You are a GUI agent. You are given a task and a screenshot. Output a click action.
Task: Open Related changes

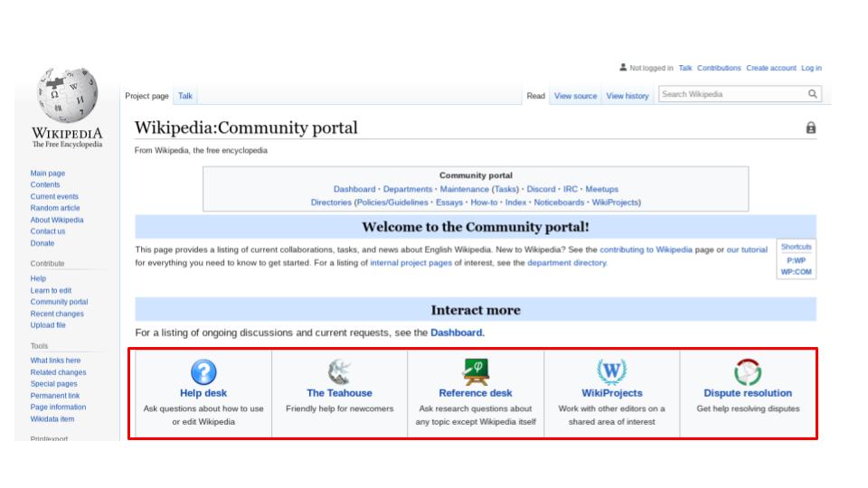pos(58,372)
